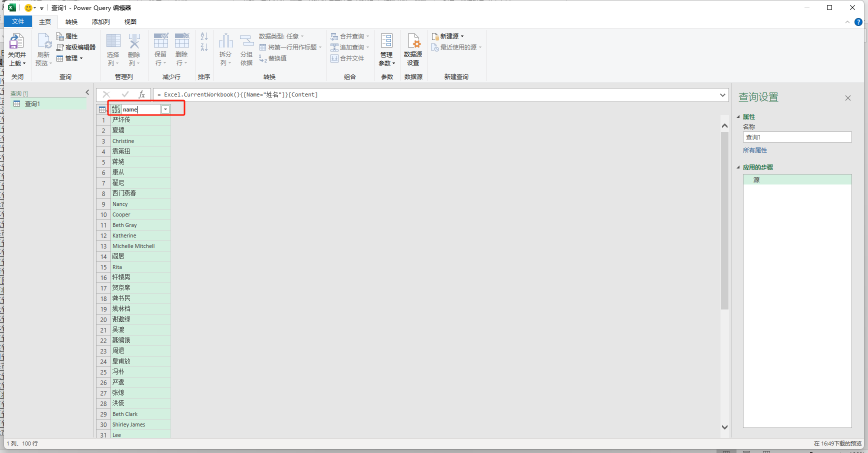Open the Data Type (数据类型) dropdown
868x453 pixels.
pyautogui.click(x=281, y=36)
